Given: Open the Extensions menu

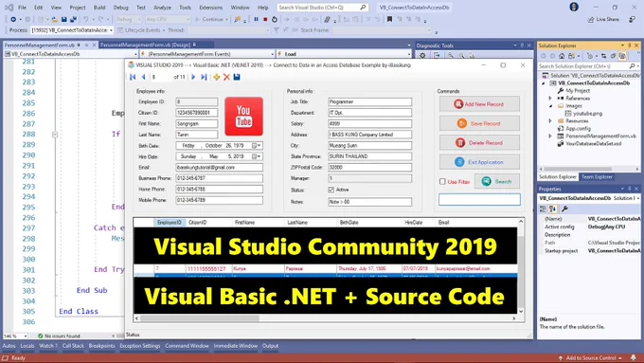Looking at the screenshot, I should 210,8.
